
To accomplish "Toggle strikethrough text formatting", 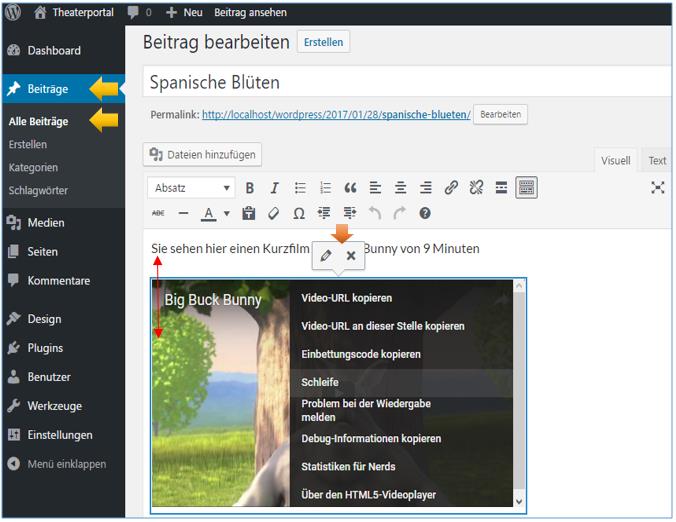I will tap(159, 213).
